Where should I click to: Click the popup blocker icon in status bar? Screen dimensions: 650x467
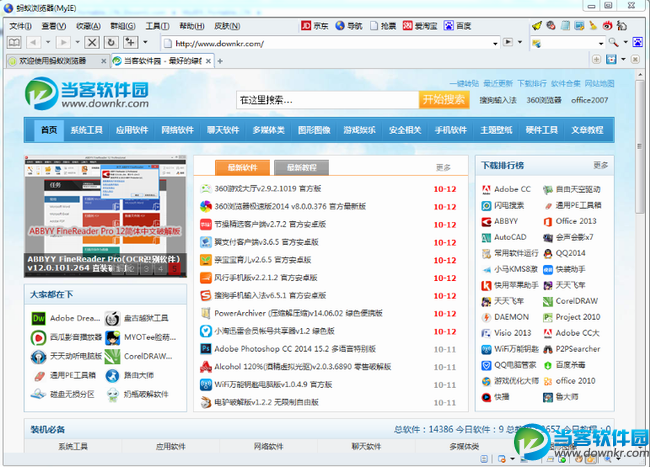(502, 459)
